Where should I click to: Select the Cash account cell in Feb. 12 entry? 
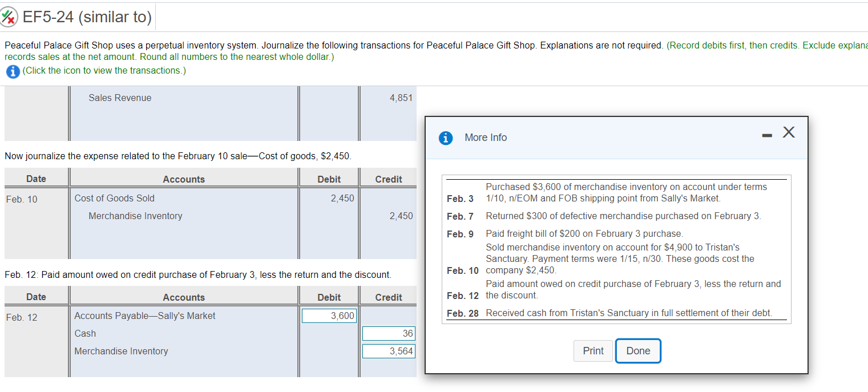(85, 333)
